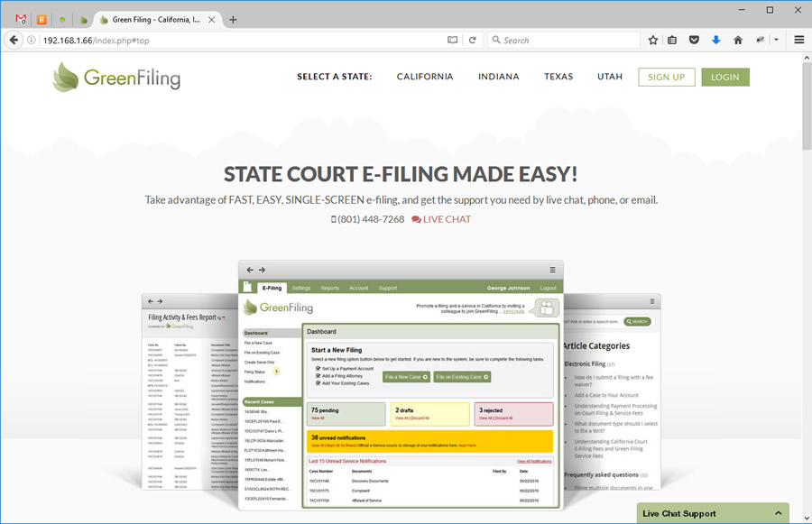Click the SELECT A STATE: label

(334, 77)
